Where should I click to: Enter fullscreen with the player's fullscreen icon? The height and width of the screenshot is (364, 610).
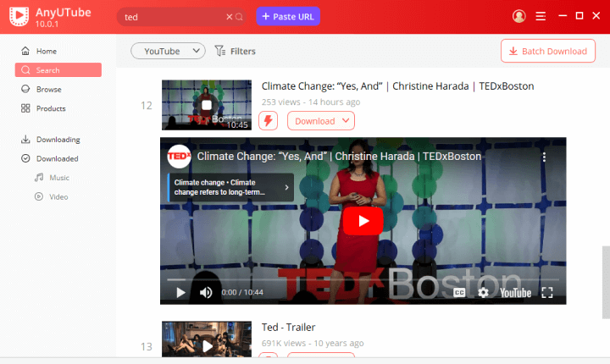point(547,292)
